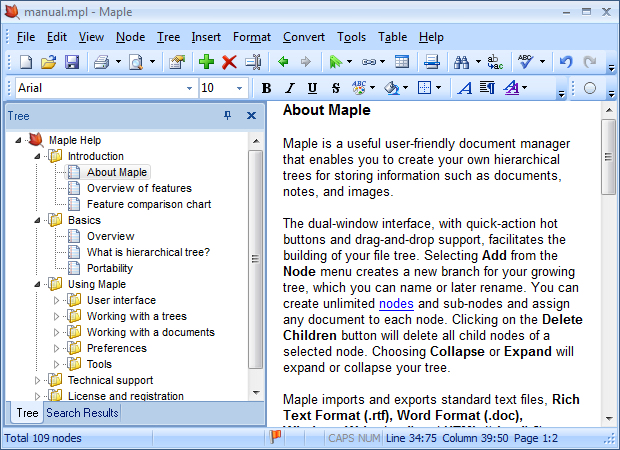Click the green Add node icon
The image size is (620, 450).
(x=206, y=62)
